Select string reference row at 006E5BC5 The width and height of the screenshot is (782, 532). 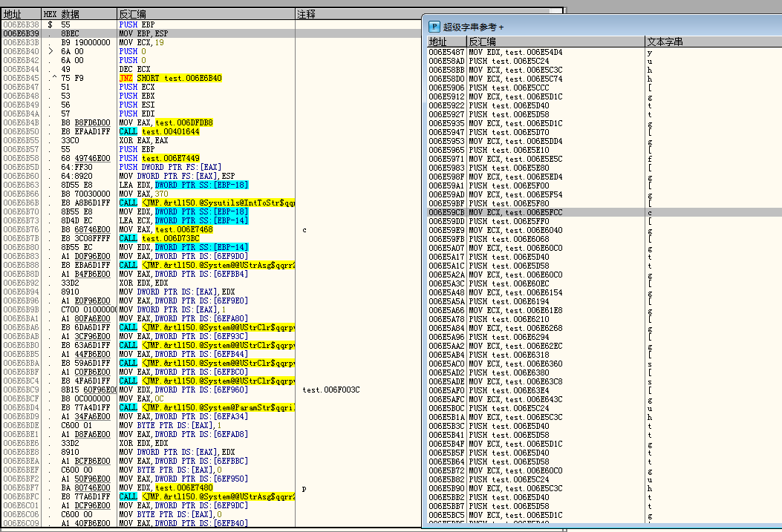pos(520,515)
